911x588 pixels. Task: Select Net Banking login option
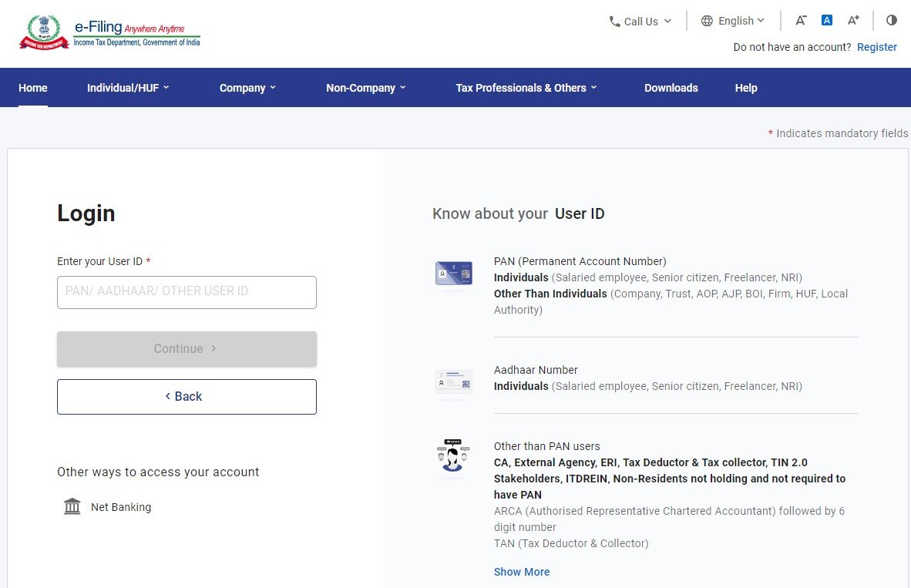pyautogui.click(x=107, y=506)
